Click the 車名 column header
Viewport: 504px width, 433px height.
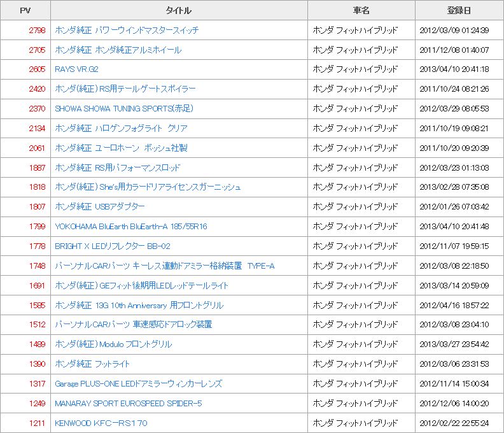[361, 10]
